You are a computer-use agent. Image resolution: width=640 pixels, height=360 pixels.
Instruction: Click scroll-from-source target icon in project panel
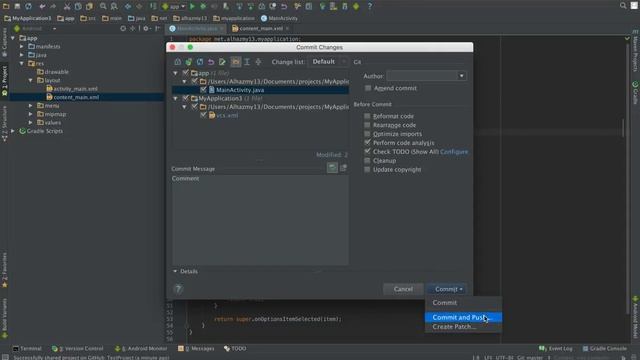click(x=123, y=29)
